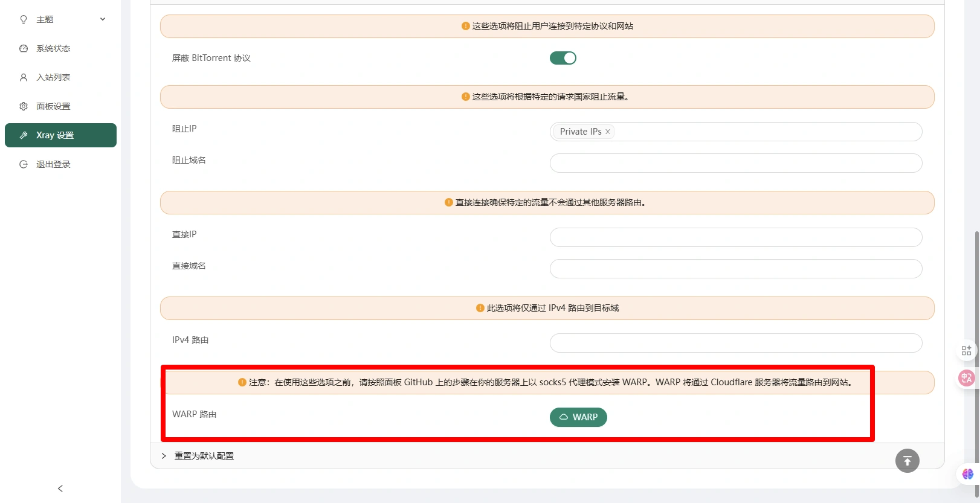Remove the Private IPs tag
The image size is (980, 503).
tap(608, 132)
